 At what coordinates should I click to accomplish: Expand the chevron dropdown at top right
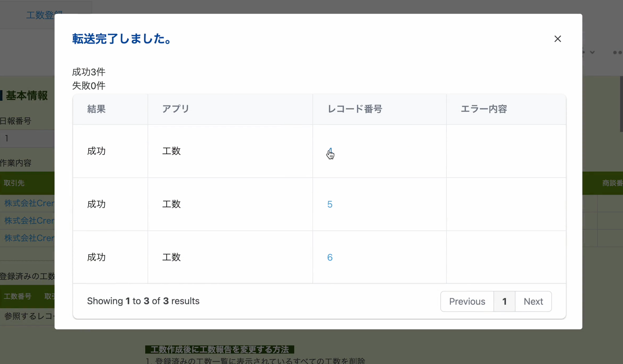(x=592, y=52)
